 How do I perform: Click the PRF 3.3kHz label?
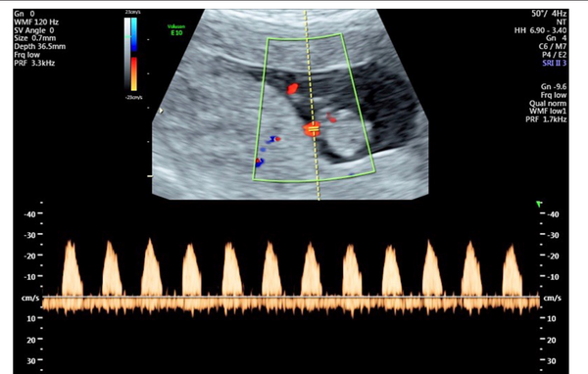[34, 63]
